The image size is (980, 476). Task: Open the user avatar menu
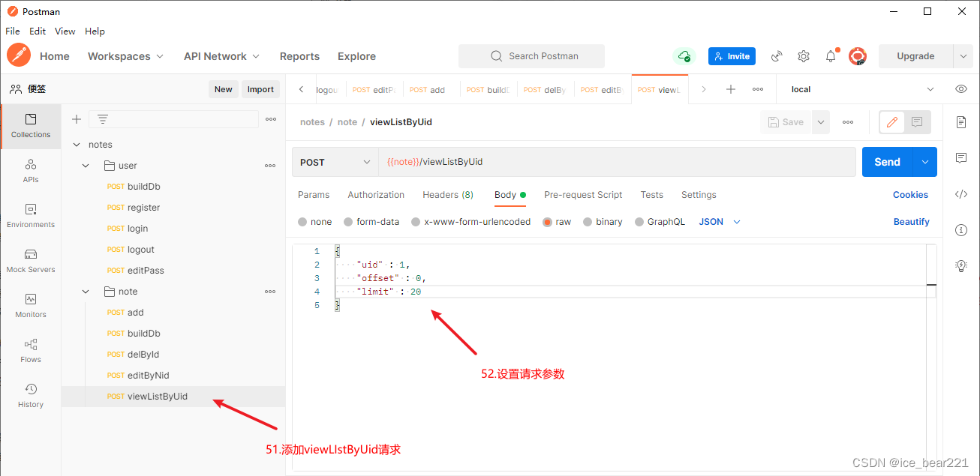tap(858, 56)
